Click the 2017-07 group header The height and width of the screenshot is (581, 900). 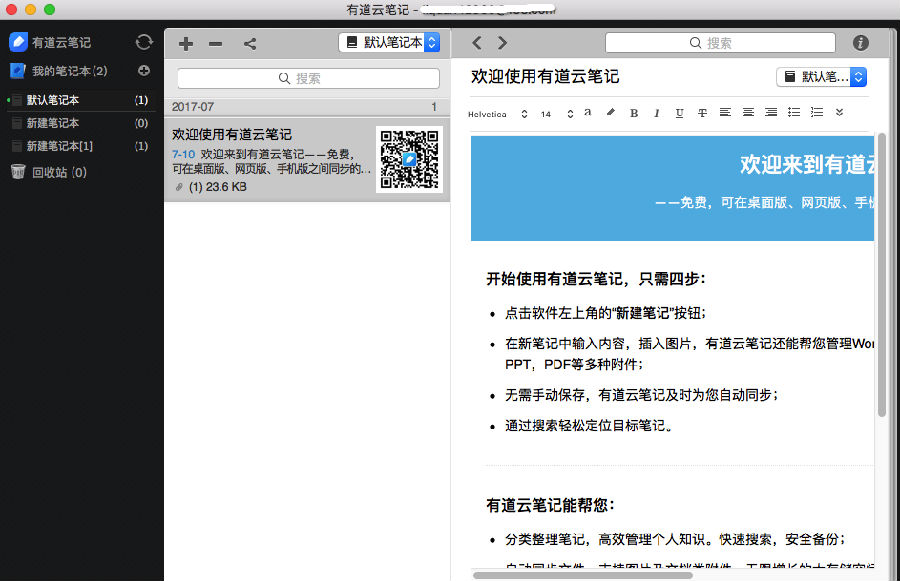[307, 107]
